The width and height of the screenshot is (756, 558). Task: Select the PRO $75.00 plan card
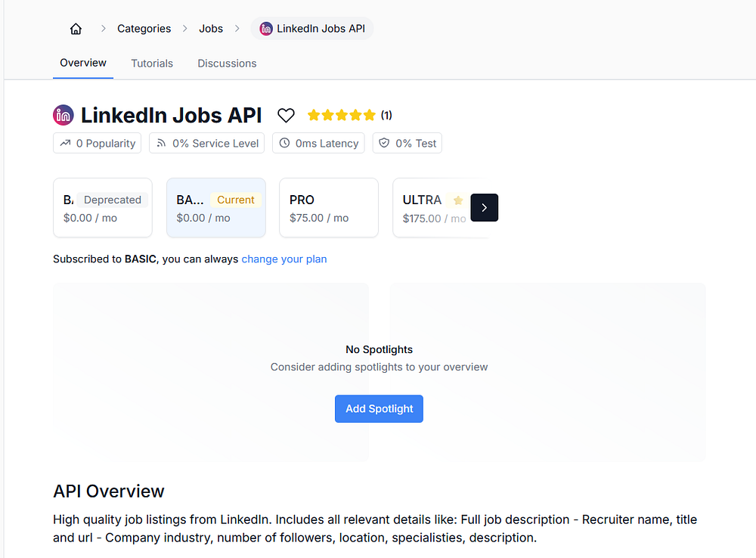[x=329, y=208]
